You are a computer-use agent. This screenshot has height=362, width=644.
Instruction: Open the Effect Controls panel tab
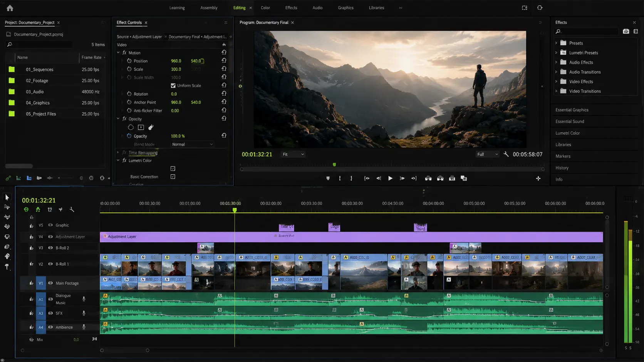click(129, 23)
